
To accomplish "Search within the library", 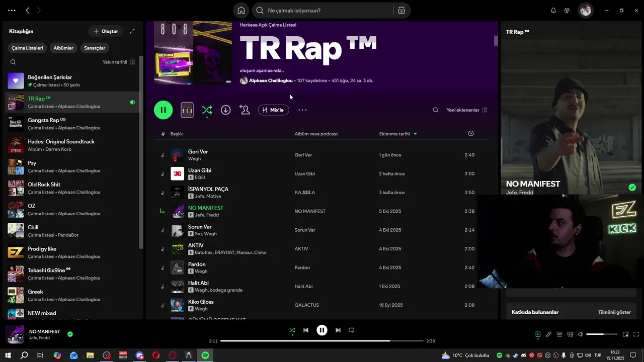I will tap(13, 62).
